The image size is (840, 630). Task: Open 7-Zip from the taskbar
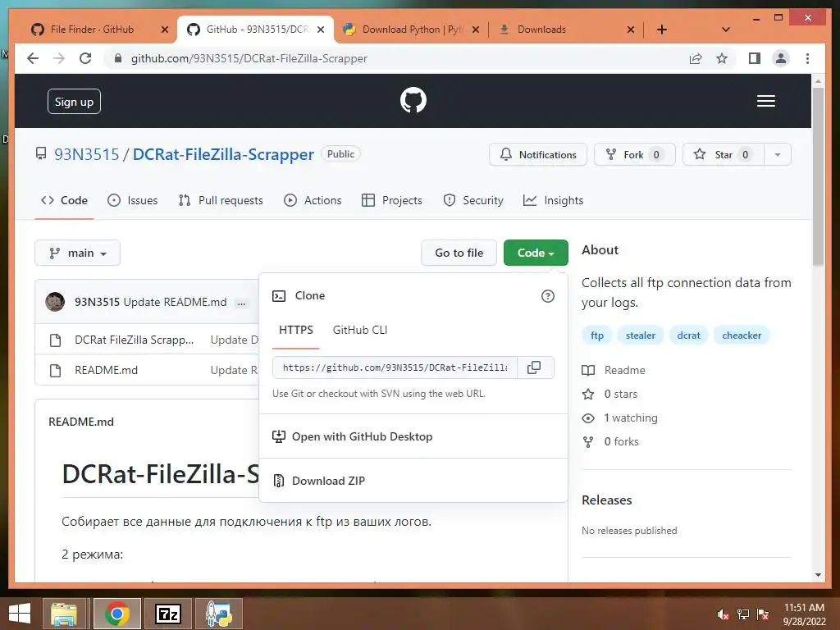(167, 614)
